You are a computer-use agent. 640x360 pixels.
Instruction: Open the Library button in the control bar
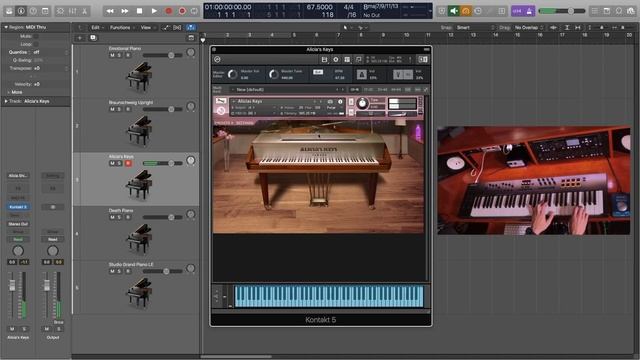tap(9, 11)
